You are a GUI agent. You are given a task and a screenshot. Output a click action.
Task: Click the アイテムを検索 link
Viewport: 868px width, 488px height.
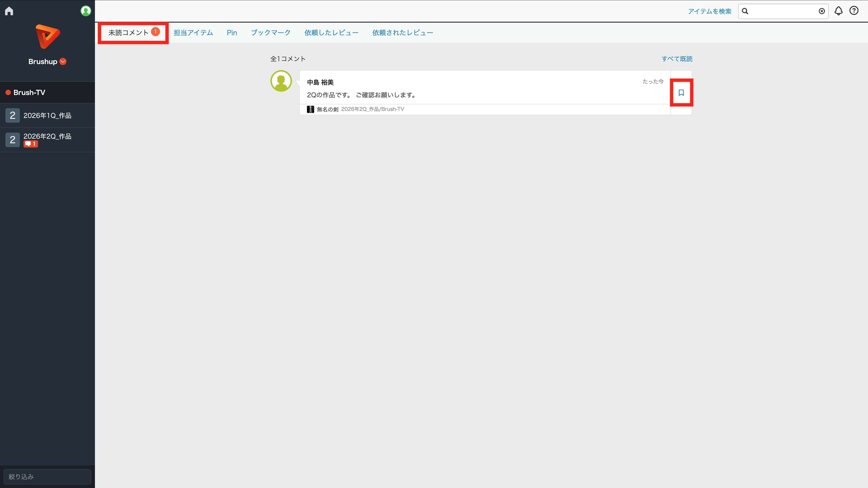point(709,11)
